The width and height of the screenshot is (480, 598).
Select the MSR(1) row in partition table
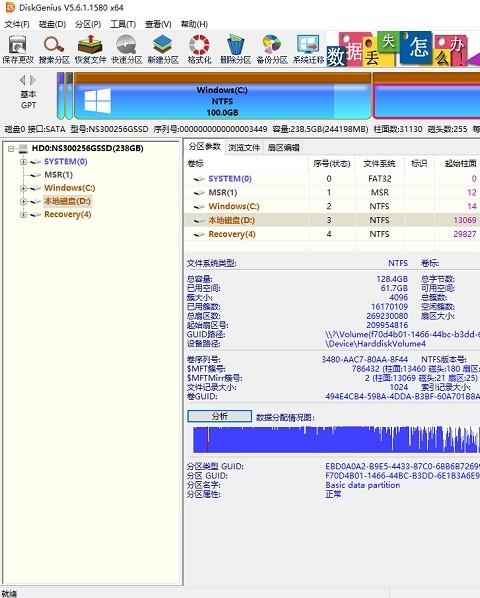(x=332, y=193)
